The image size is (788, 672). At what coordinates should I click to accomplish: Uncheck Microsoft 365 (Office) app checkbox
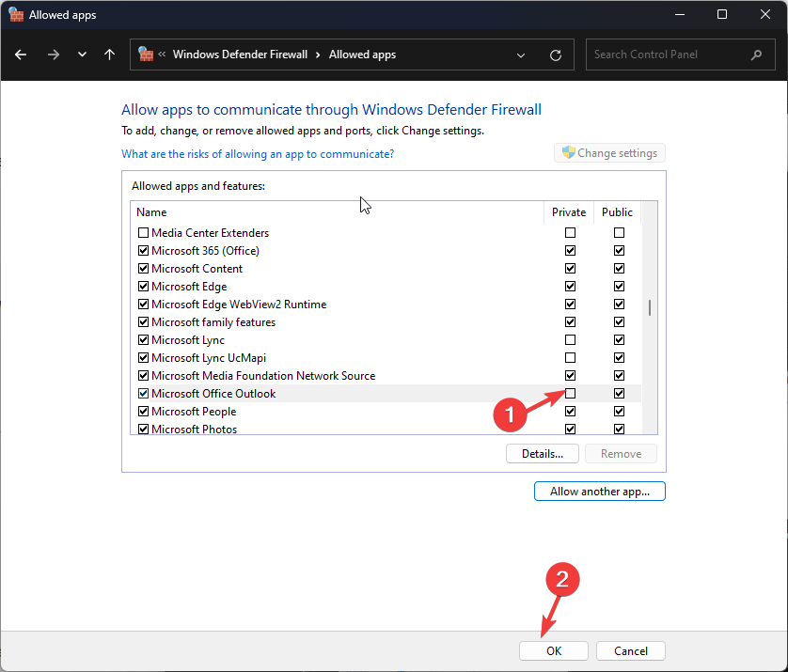point(143,250)
